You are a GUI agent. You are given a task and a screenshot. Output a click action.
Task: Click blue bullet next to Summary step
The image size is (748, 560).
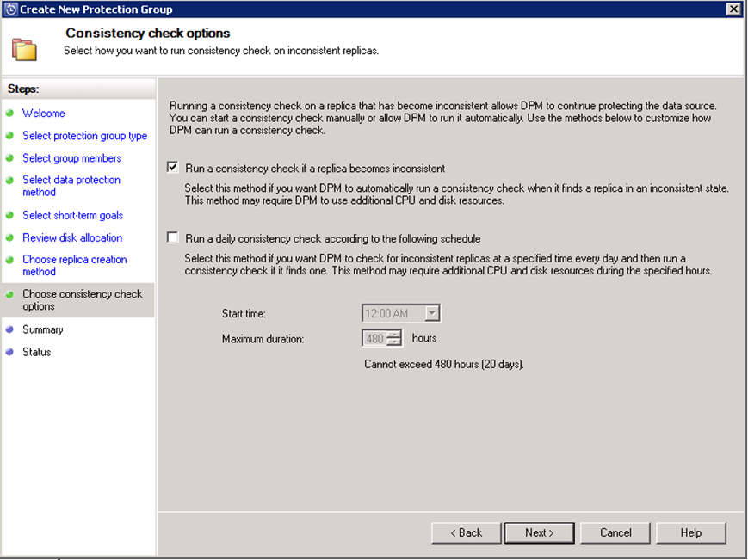point(9,329)
